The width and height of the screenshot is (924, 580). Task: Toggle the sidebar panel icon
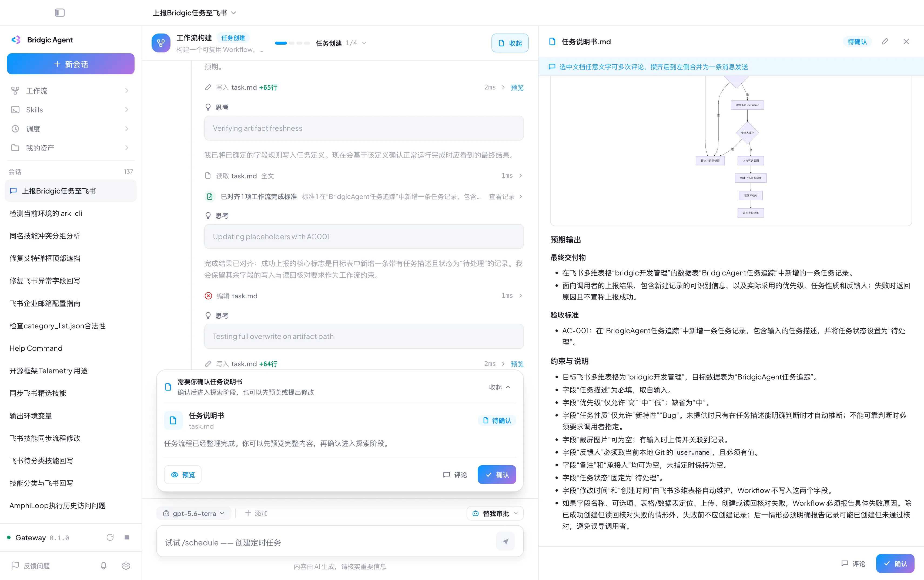60,13
